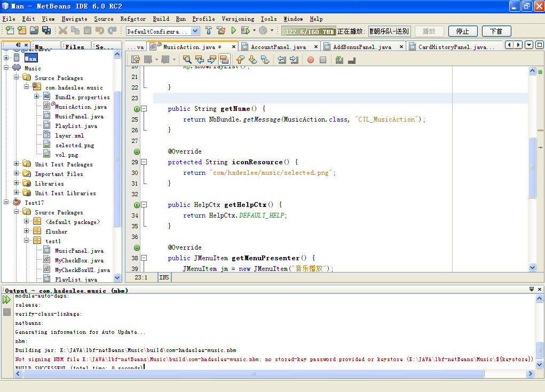Click Stop Macro Recording square icon

click(x=323, y=60)
